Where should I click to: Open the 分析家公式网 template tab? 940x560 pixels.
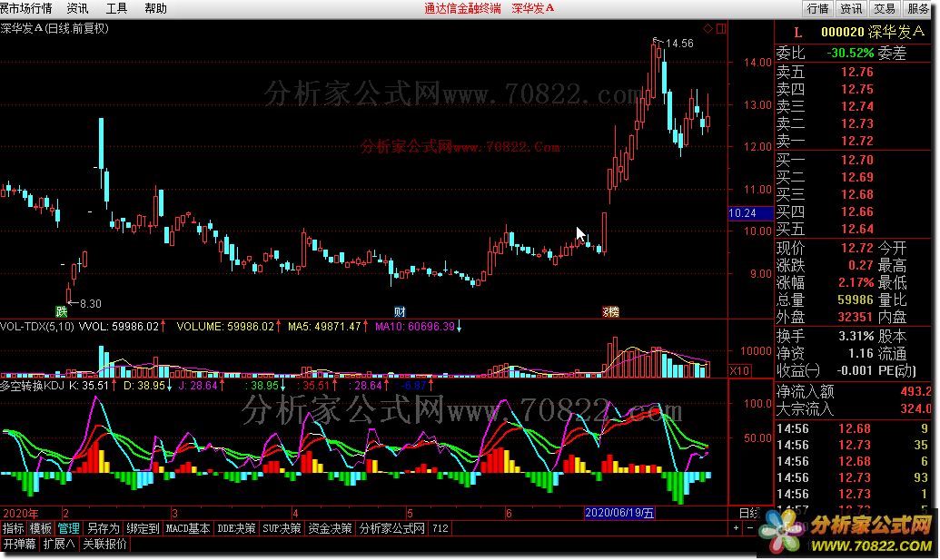pyautogui.click(x=392, y=528)
